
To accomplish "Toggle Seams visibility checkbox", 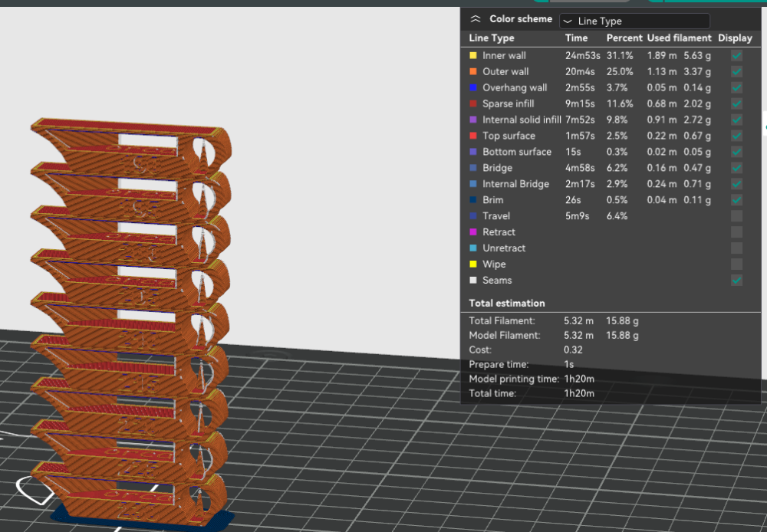I will pos(736,280).
